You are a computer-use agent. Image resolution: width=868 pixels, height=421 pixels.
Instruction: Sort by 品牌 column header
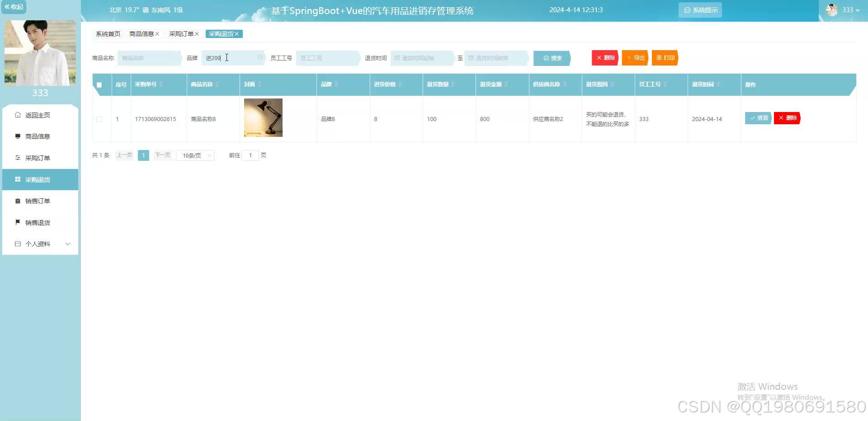coord(336,84)
